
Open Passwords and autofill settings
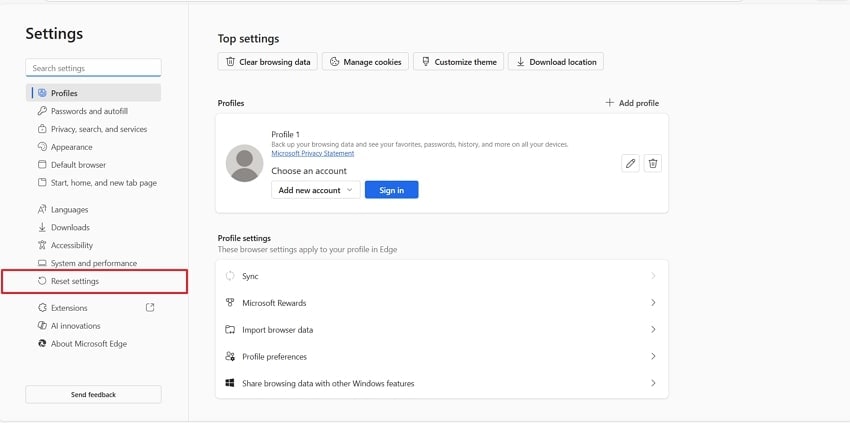93,111
